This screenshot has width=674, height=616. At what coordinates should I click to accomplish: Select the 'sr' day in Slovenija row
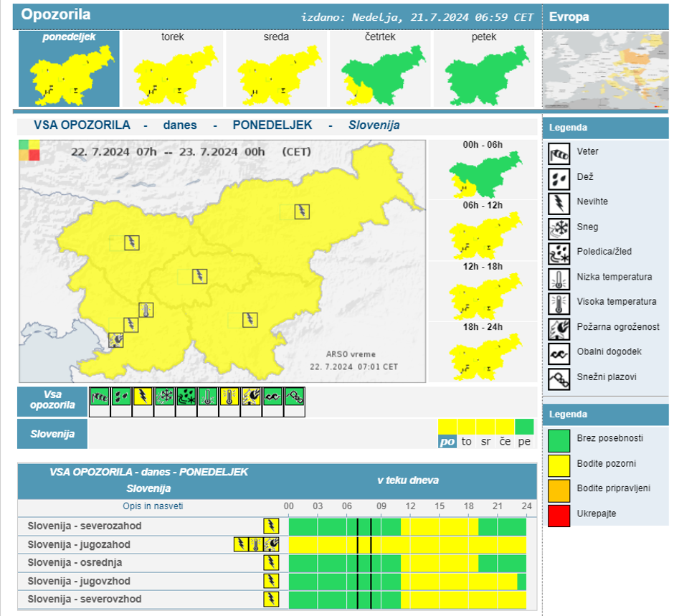point(486,442)
